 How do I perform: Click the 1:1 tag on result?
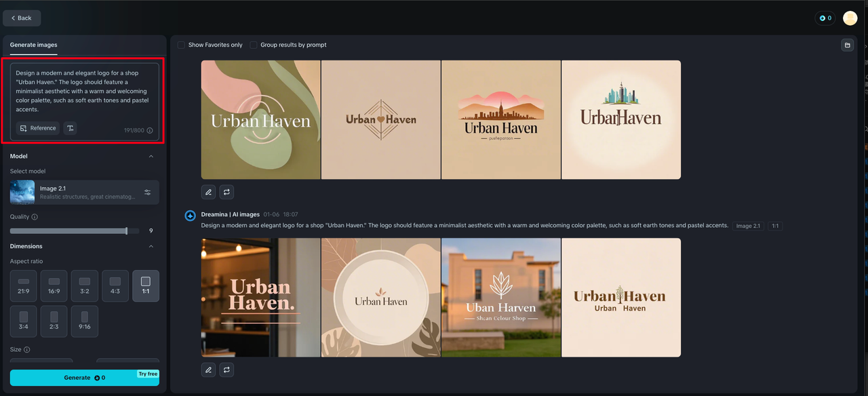[775, 226]
